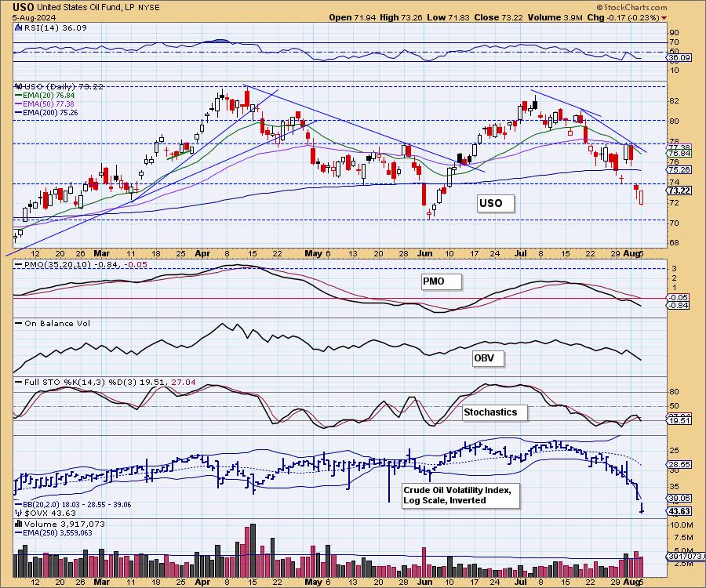Click the $OVX 43.63 legend label
The image size is (706, 588).
coord(50,513)
